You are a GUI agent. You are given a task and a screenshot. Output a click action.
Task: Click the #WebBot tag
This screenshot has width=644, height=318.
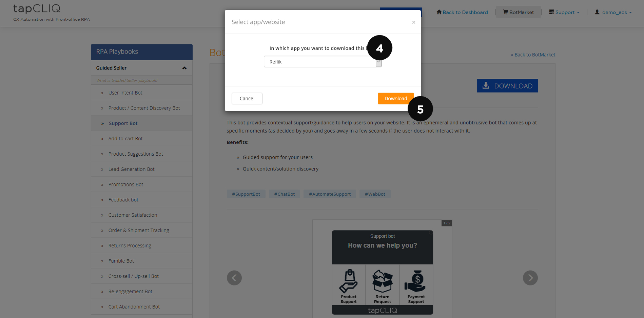click(375, 194)
